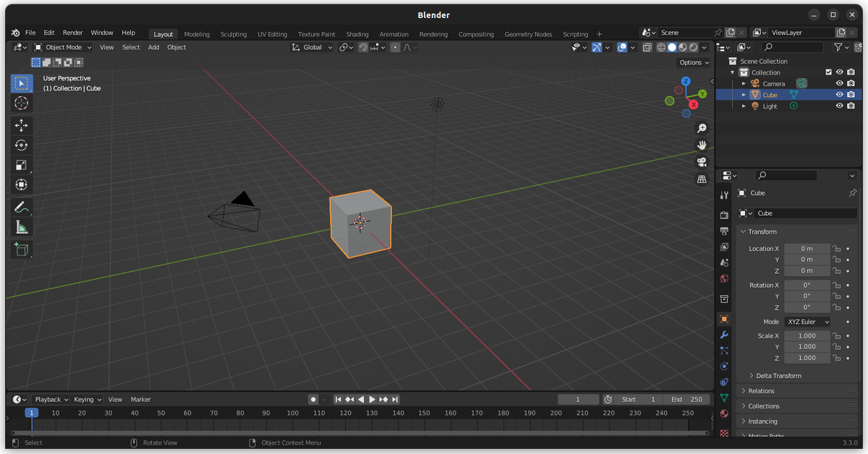Hide the Camera in viewport
This screenshot has width=868, height=454.
coord(840,83)
